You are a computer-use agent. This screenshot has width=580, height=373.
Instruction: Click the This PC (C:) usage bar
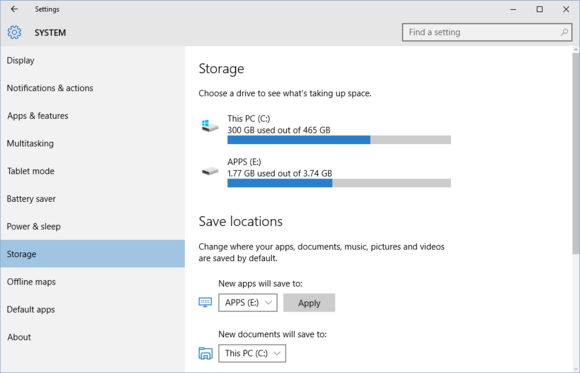pos(339,140)
